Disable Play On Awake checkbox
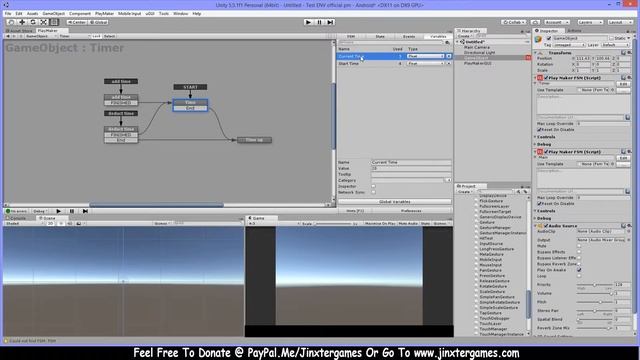 click(579, 270)
